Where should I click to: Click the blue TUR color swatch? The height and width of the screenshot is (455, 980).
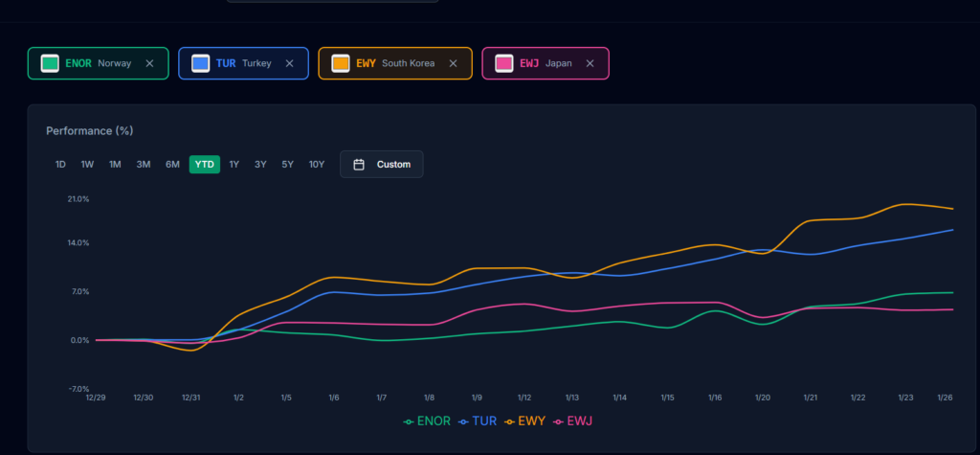200,63
